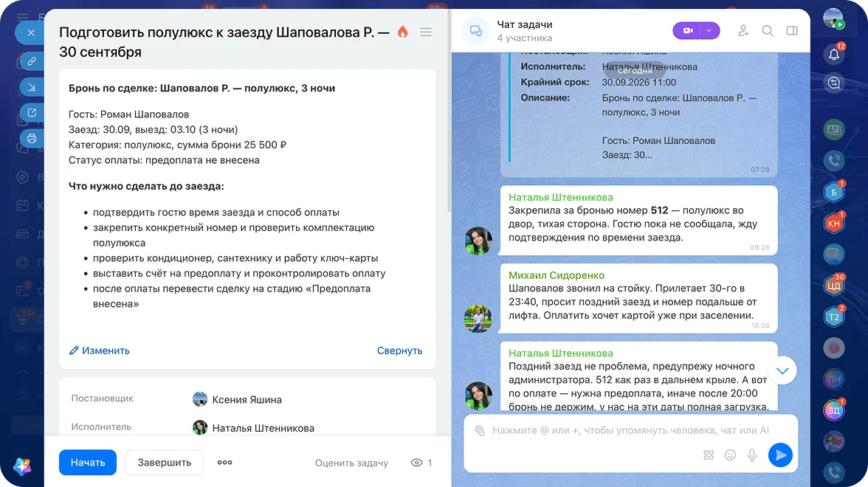Click the Начать button
Image resolution: width=868 pixels, height=487 pixels.
click(87, 462)
